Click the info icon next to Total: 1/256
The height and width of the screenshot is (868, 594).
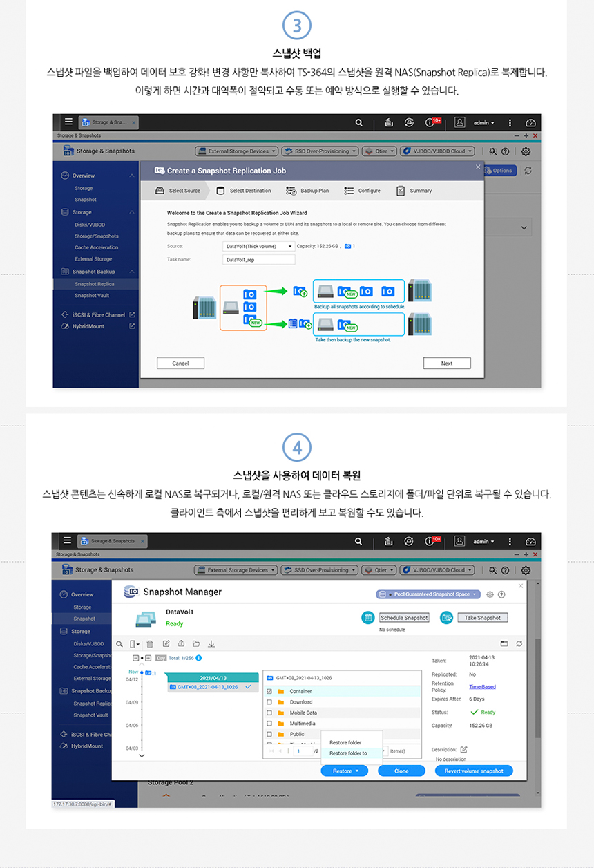[x=199, y=658]
